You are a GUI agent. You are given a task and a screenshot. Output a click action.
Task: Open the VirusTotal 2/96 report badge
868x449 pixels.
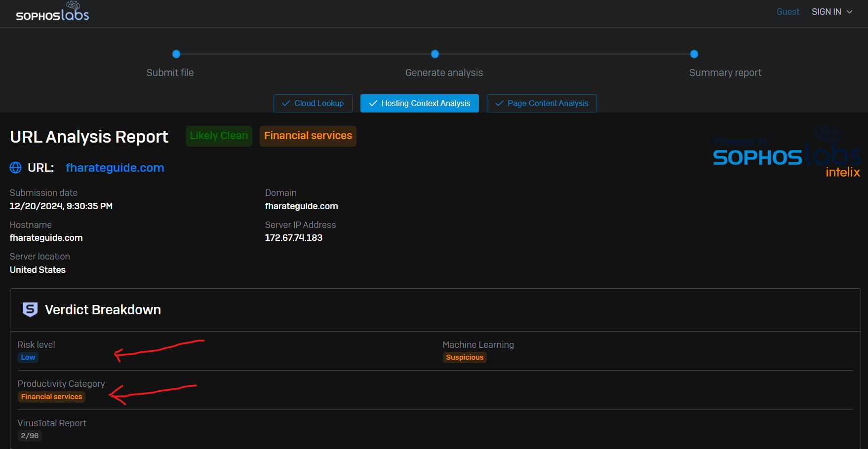[x=30, y=436]
